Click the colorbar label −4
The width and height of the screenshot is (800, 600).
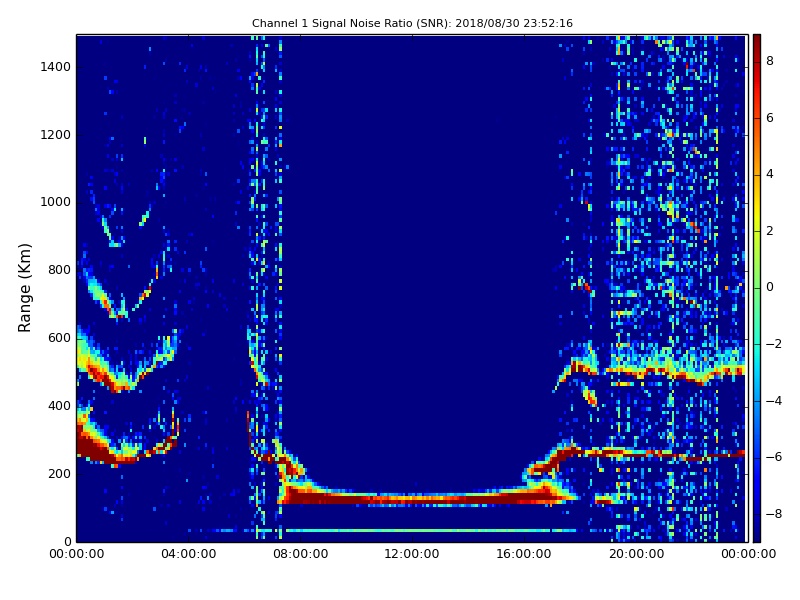click(774, 401)
